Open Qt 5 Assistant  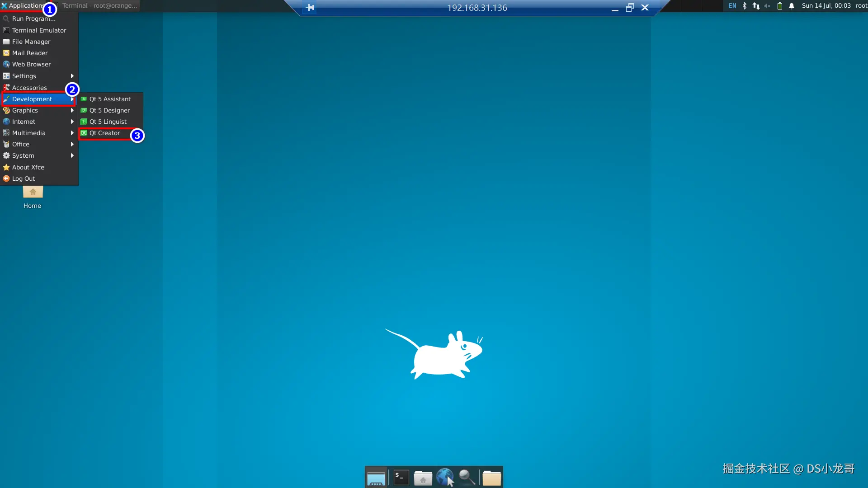tap(109, 99)
